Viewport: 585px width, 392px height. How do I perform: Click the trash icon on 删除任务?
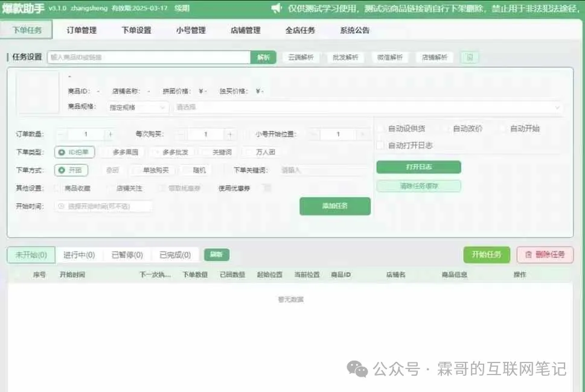point(528,254)
